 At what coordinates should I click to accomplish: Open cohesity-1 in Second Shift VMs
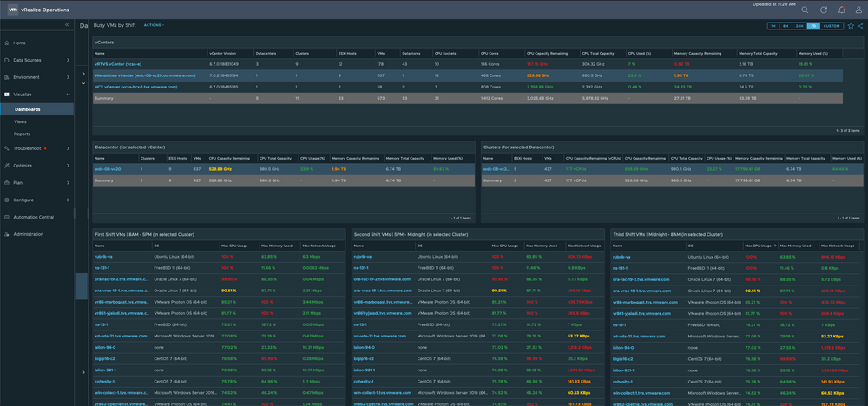364,381
